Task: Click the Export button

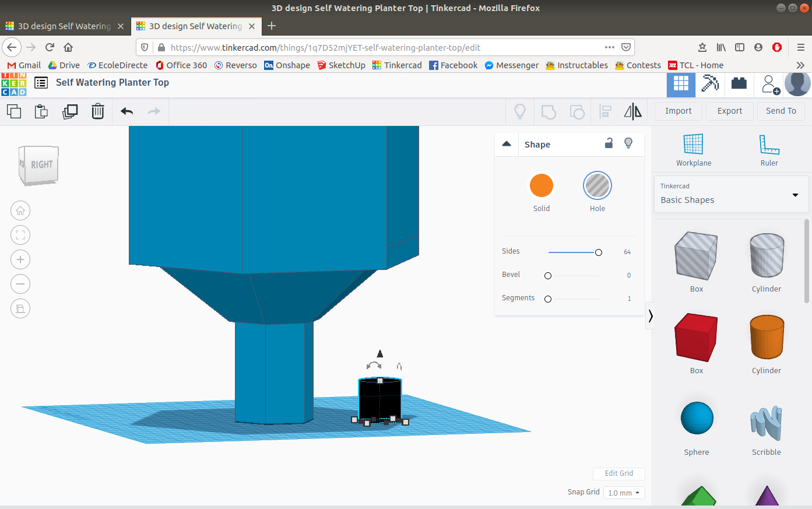Action: tap(729, 111)
